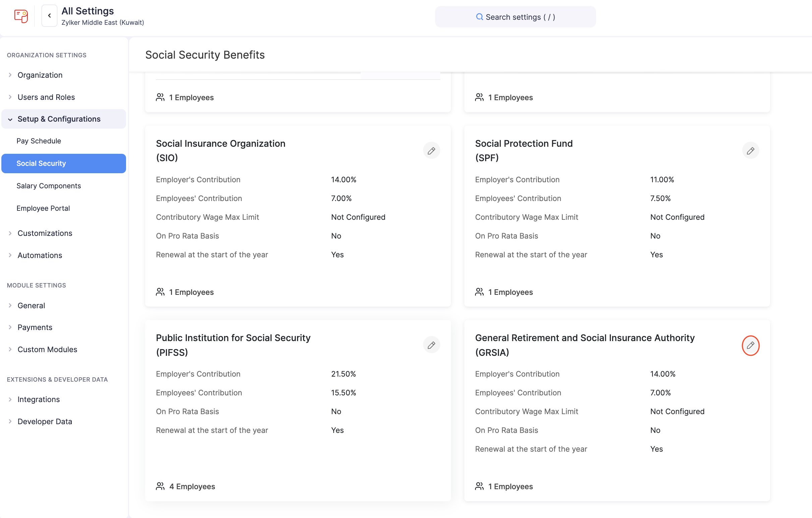Edit Social Insurance Organization (SIO) via pencil icon
This screenshot has width=812, height=518.
(x=431, y=151)
